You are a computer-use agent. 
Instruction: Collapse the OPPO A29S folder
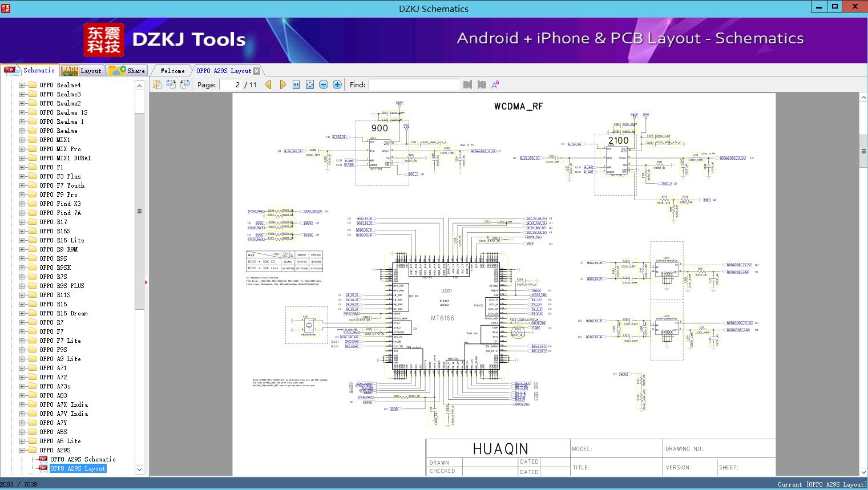pos(22,450)
